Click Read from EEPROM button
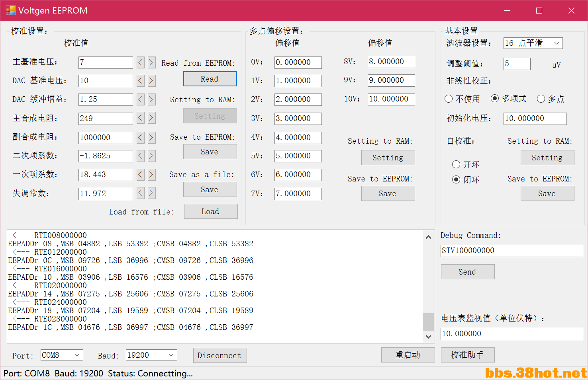 tap(210, 79)
